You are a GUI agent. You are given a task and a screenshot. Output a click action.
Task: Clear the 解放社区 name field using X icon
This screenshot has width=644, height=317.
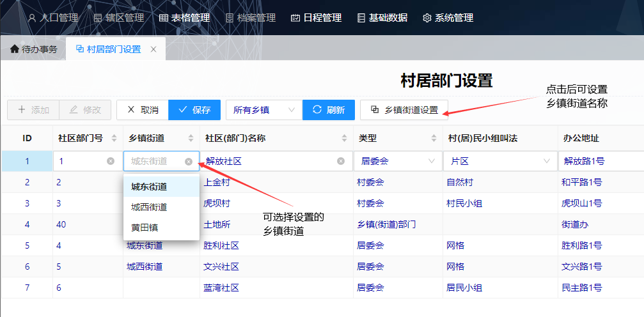(x=341, y=161)
